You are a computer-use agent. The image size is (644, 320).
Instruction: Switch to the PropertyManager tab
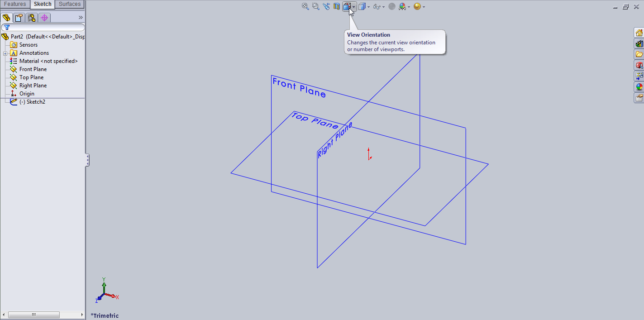(x=18, y=17)
